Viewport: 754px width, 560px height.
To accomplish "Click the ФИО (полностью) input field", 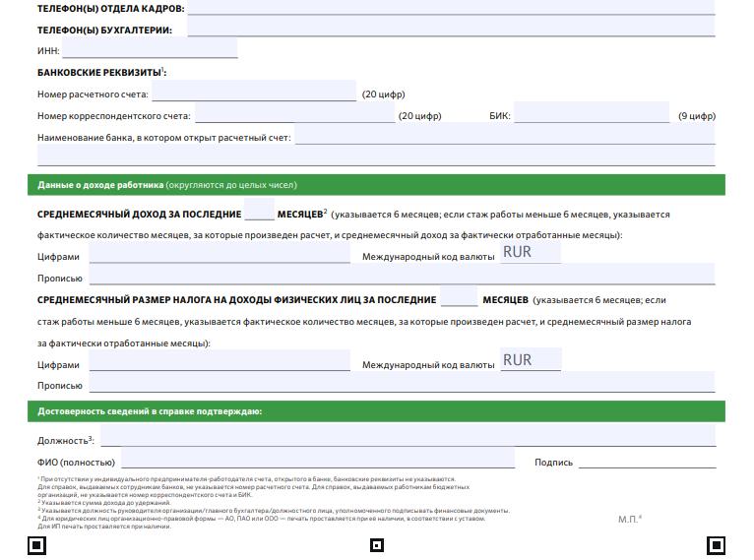I will point(318,458).
